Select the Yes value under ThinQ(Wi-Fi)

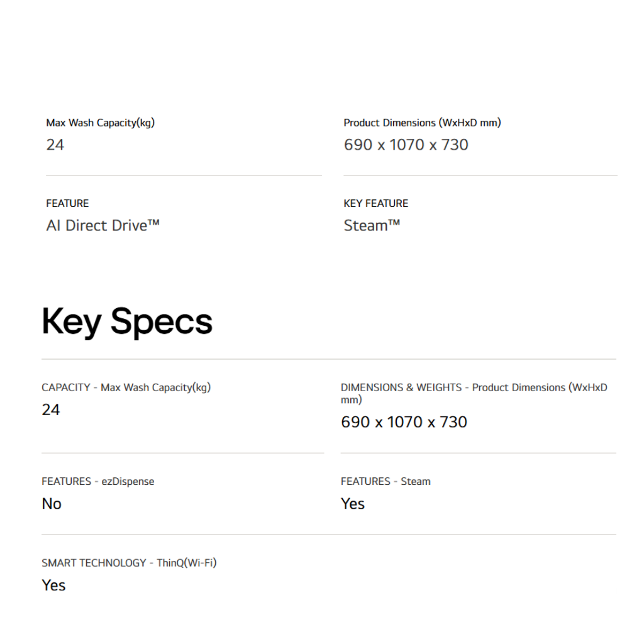pyautogui.click(x=53, y=585)
